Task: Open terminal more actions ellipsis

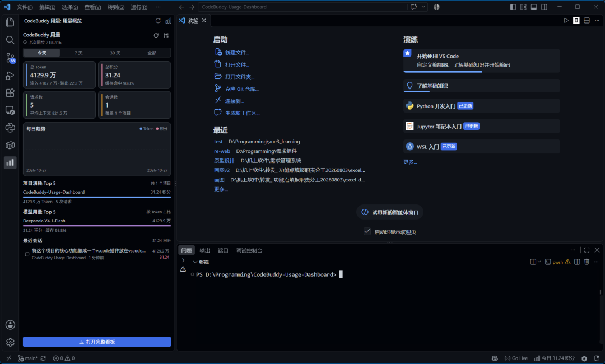Action: pos(596,262)
